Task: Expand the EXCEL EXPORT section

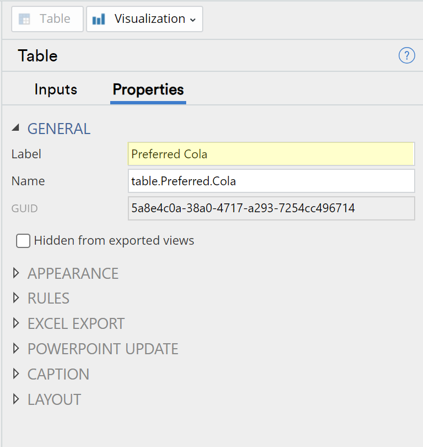Action: [16, 323]
